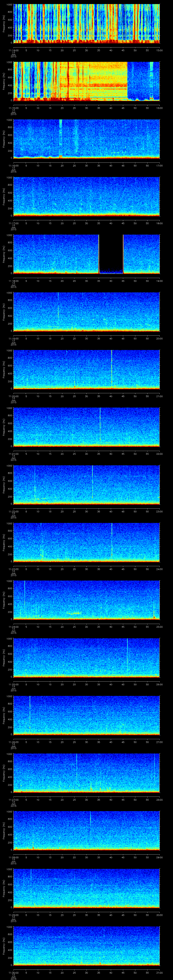Screen dimensions: 173x980
Task: Click the 11:30:00 start time label
Action: click(13, 973)
